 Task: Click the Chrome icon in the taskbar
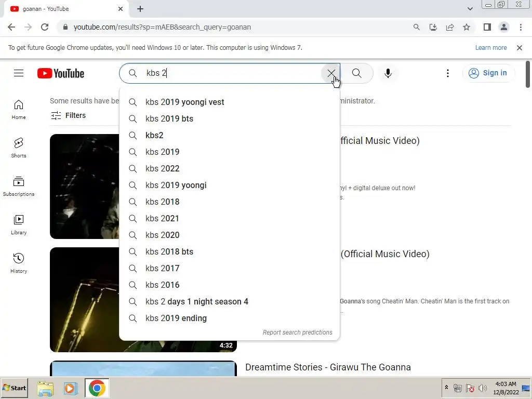point(97,388)
